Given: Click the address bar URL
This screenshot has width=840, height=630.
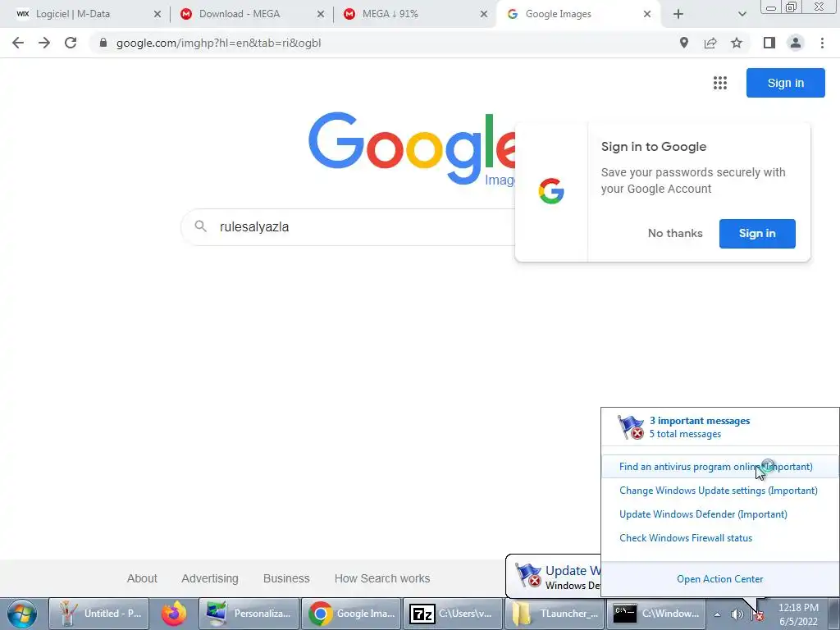Looking at the screenshot, I should click(218, 43).
